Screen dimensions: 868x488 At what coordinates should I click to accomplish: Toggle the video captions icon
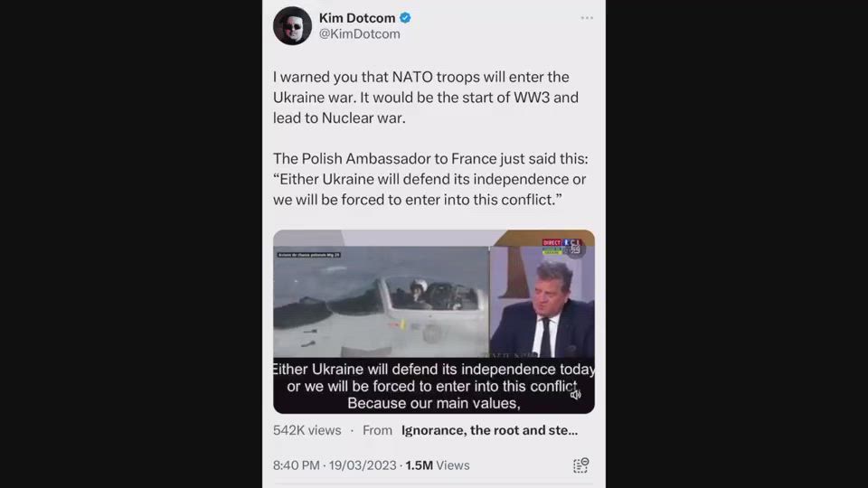click(x=576, y=250)
